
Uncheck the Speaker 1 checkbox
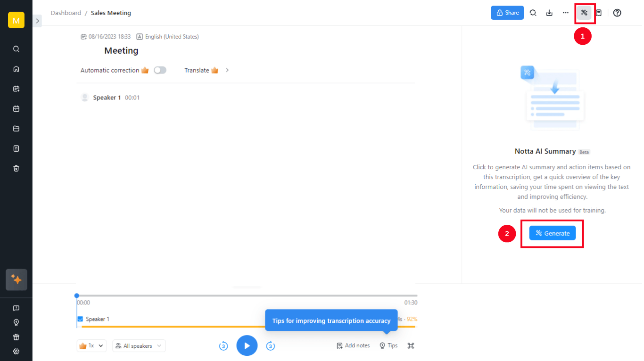pyautogui.click(x=80, y=319)
